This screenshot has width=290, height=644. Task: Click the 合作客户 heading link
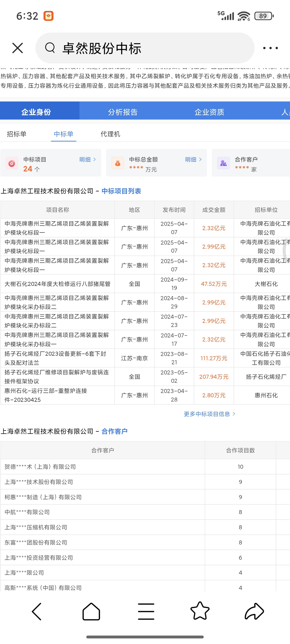(115, 431)
